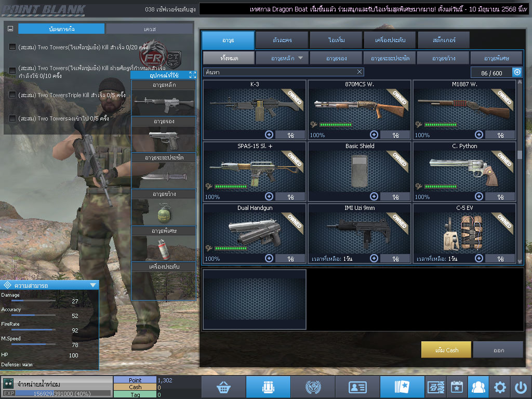Filter by secondary weapons
Image resolution: width=532 pixels, height=399 pixels.
click(336, 58)
